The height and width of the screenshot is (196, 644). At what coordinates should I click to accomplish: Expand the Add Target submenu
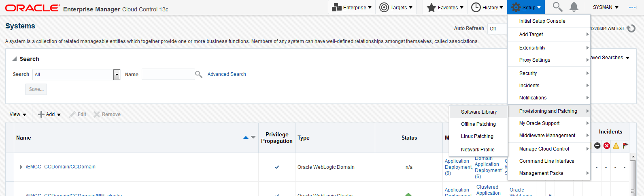click(x=548, y=34)
